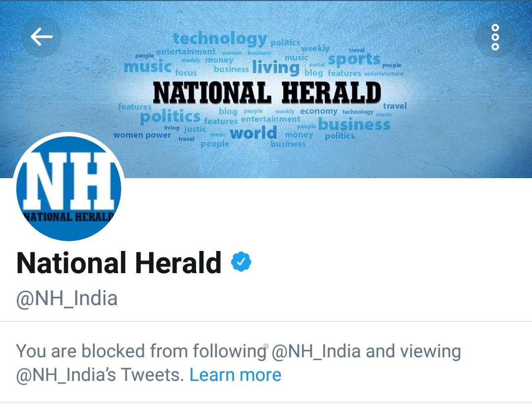Click 'women power' text in banner
This screenshot has width=532, height=405.
click(x=142, y=135)
